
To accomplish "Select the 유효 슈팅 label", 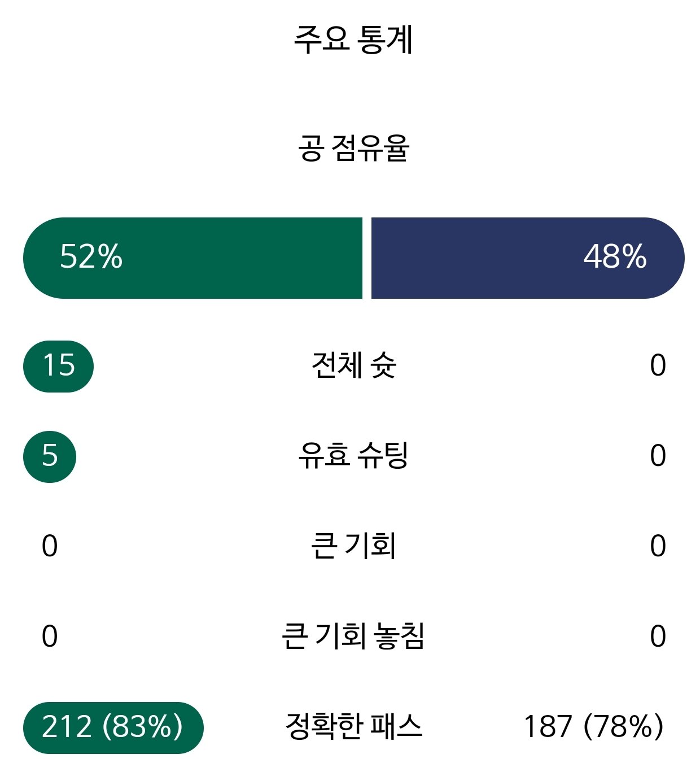I will (353, 456).
